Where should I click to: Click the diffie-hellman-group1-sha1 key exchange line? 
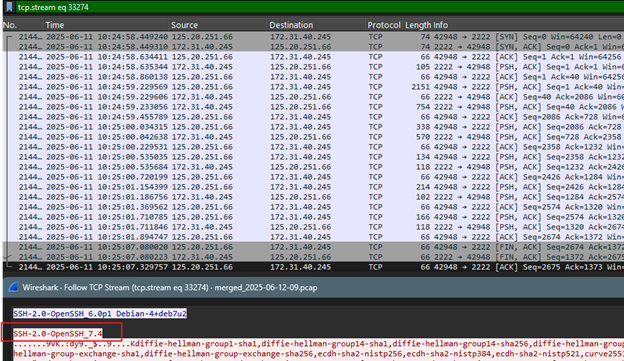click(x=318, y=343)
